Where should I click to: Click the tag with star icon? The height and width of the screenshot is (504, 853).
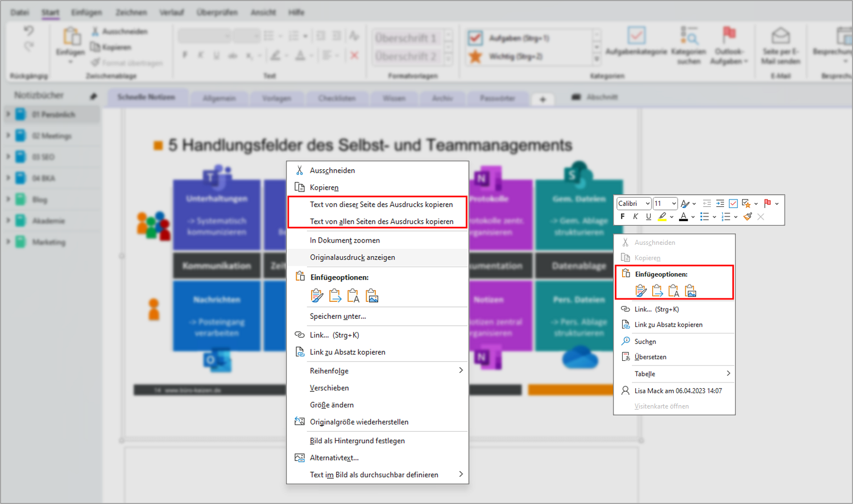[746, 203]
